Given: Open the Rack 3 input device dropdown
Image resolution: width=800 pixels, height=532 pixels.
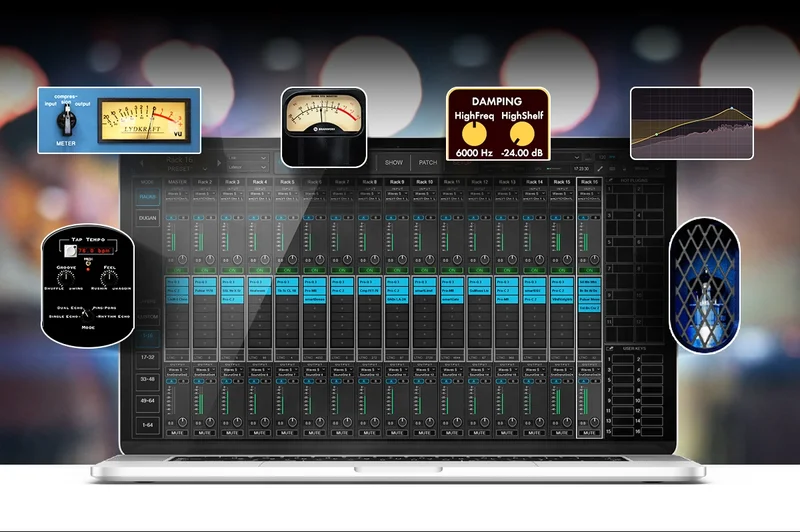Looking at the screenshot, I should pos(232,194).
